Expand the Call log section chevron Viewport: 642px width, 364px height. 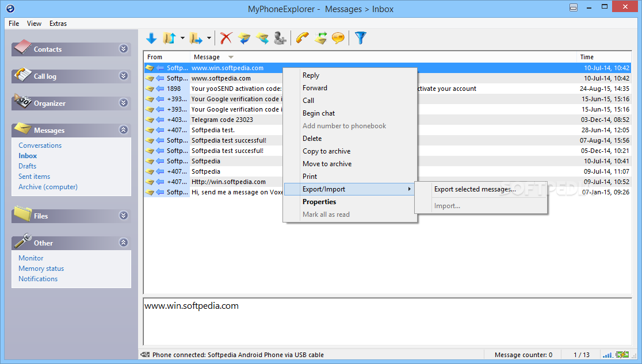[x=124, y=76]
